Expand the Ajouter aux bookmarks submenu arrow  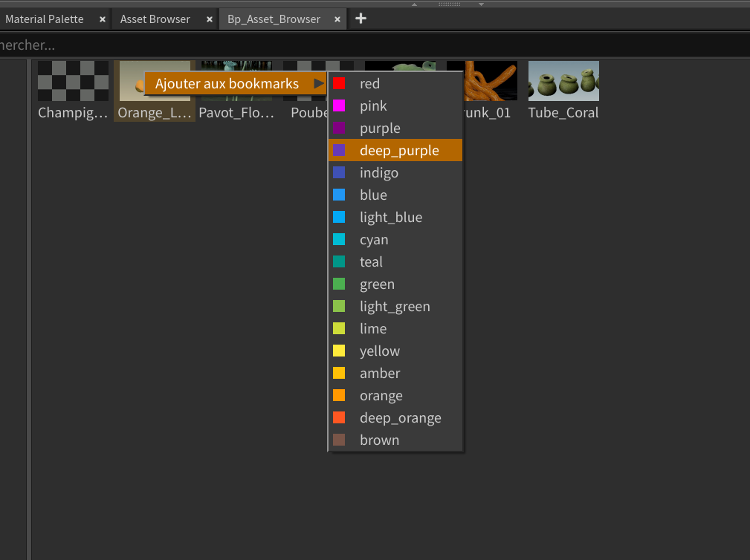(x=319, y=84)
